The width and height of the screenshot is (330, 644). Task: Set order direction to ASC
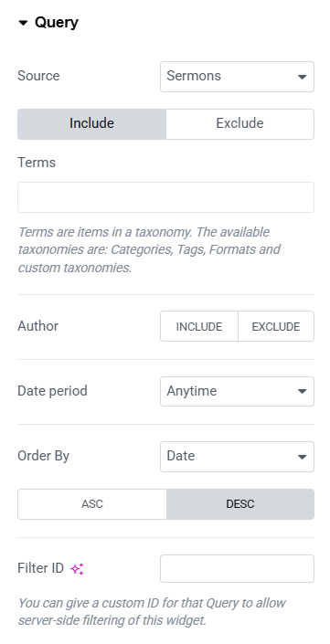[92, 504]
